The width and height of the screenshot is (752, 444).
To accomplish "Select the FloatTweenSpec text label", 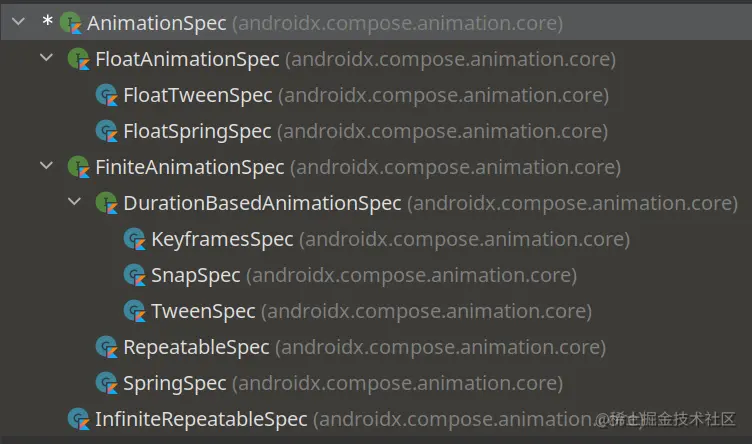I will 197,95.
